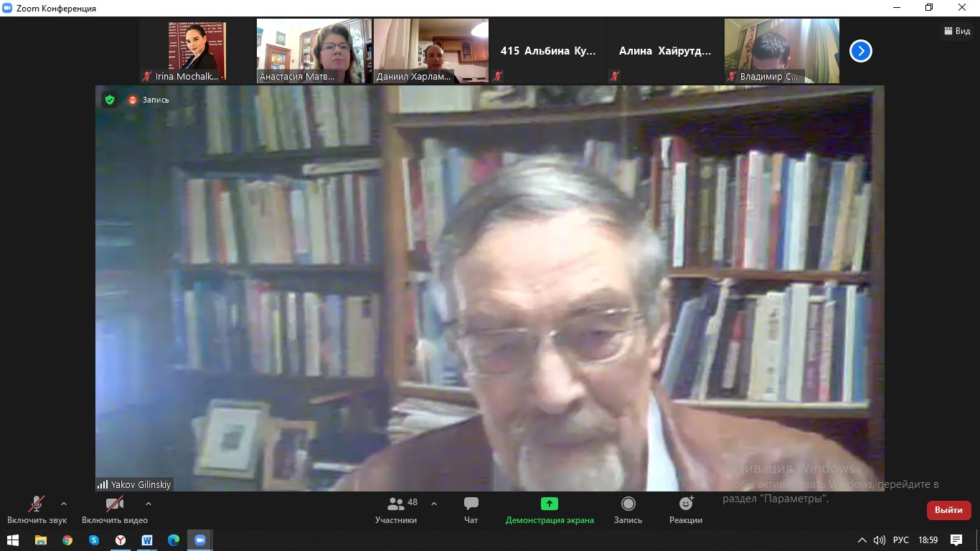Open the Реакции reactions menu
This screenshot has height=551, width=980.
[x=686, y=510]
